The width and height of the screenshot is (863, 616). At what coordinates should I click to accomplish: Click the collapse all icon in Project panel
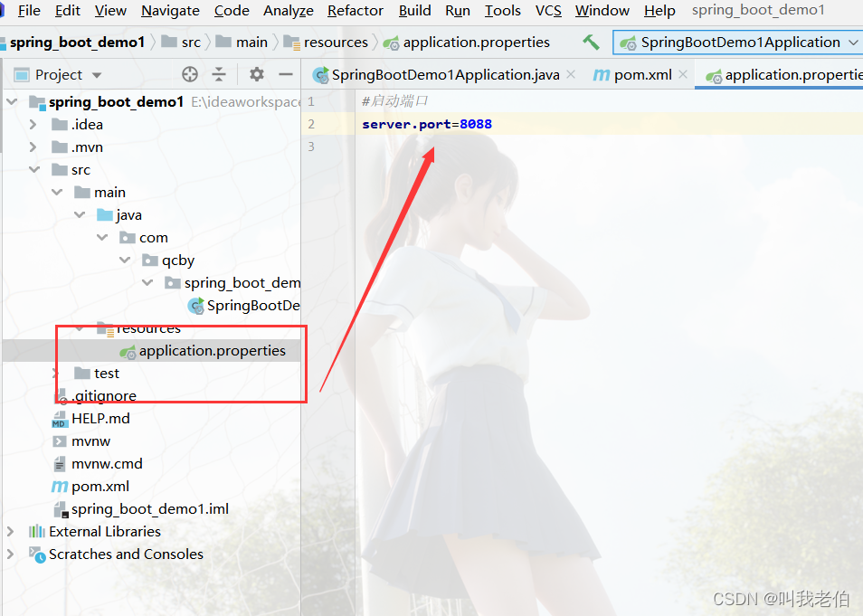pos(219,74)
